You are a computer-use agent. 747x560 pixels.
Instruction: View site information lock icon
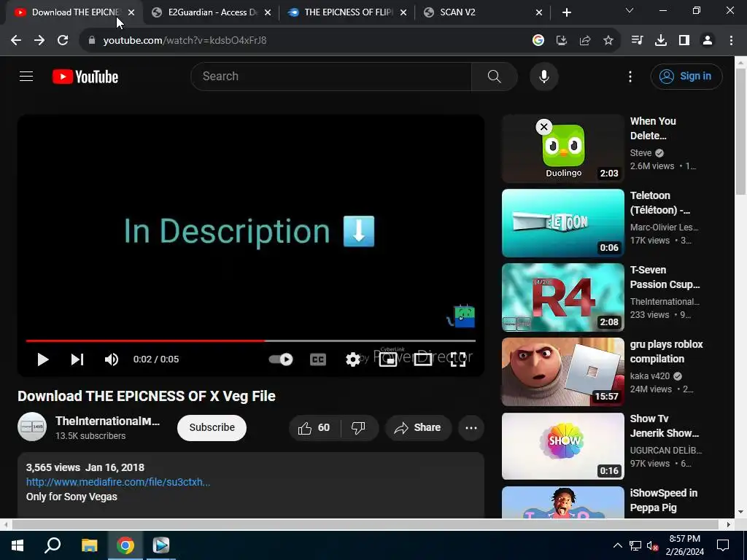coord(92,41)
